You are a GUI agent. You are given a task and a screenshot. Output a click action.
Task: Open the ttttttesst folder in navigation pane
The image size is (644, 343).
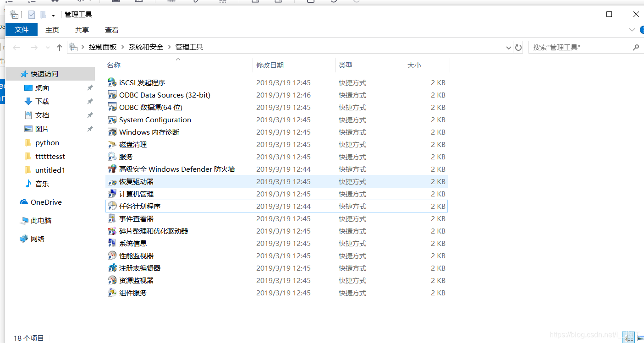click(x=50, y=156)
